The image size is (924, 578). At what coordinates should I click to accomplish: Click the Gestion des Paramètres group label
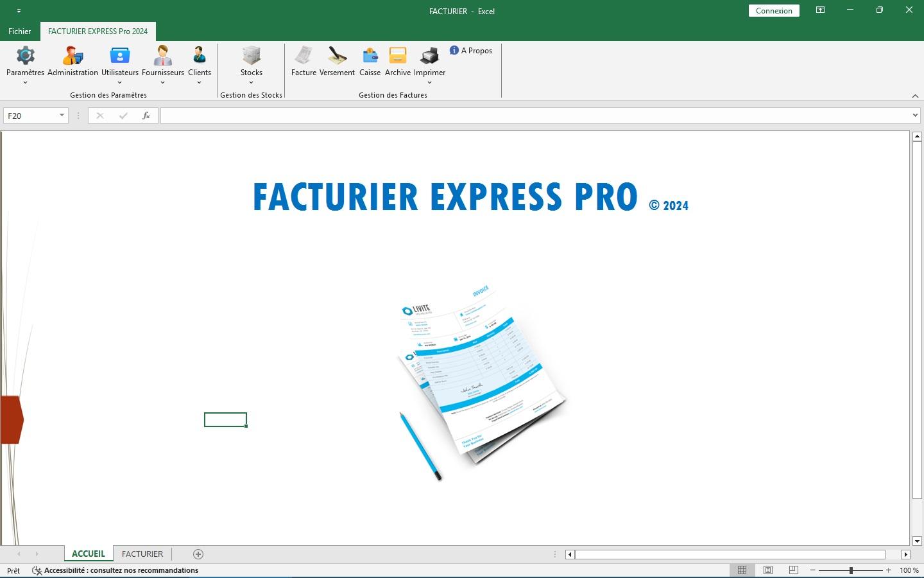coord(108,95)
